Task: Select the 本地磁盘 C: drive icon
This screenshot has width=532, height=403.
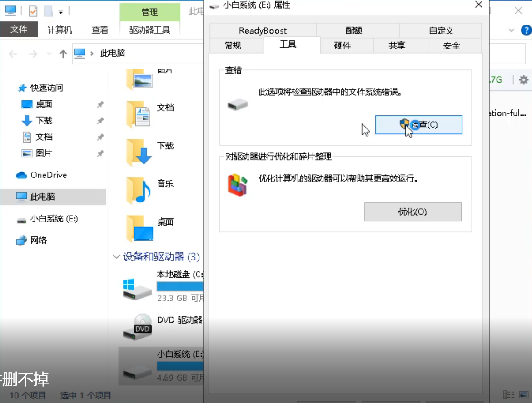Action: (137, 288)
